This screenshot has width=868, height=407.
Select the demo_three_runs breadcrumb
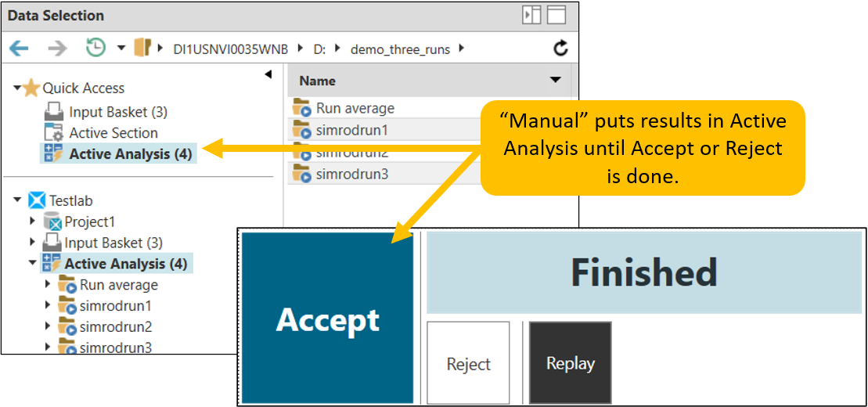coord(400,49)
